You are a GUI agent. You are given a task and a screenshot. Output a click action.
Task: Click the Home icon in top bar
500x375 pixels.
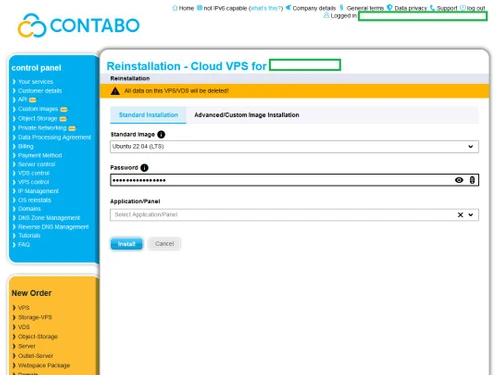(175, 8)
